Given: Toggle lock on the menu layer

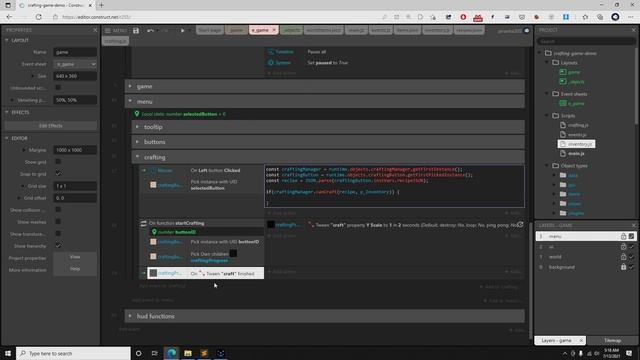Looking at the screenshot, I should tap(623, 236).
